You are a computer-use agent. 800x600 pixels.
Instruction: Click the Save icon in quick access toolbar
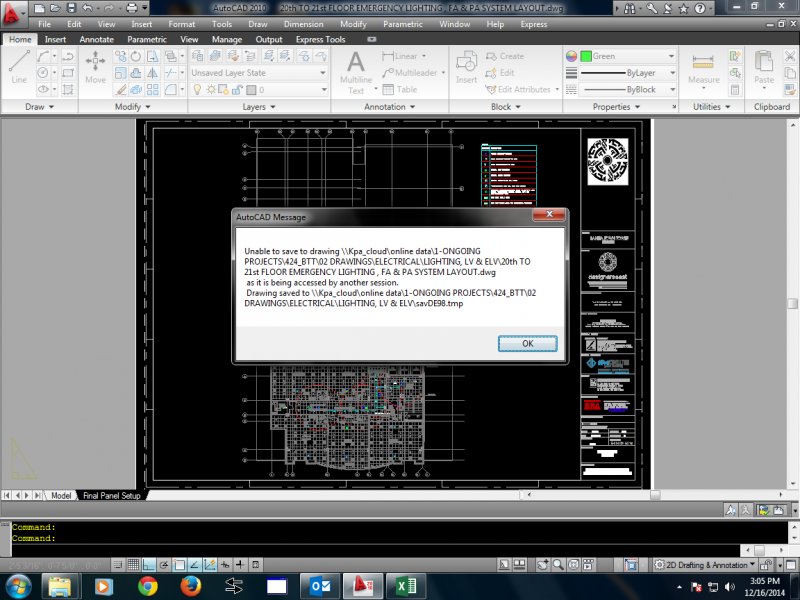[71, 8]
